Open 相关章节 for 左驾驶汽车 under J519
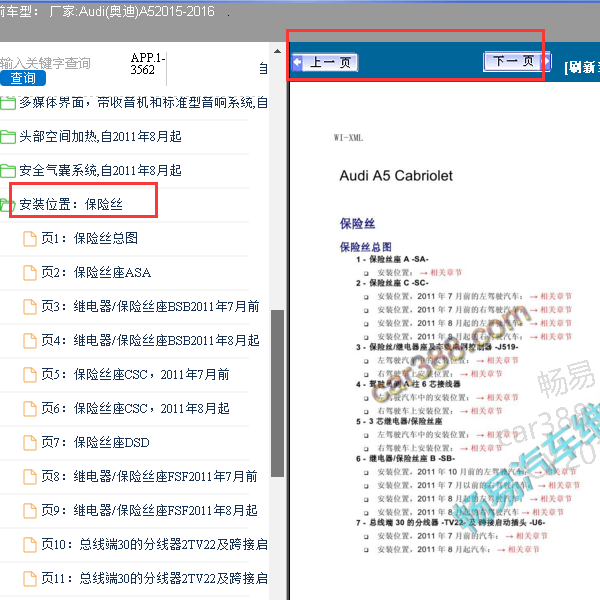The height and width of the screenshot is (600, 600). 502,360
